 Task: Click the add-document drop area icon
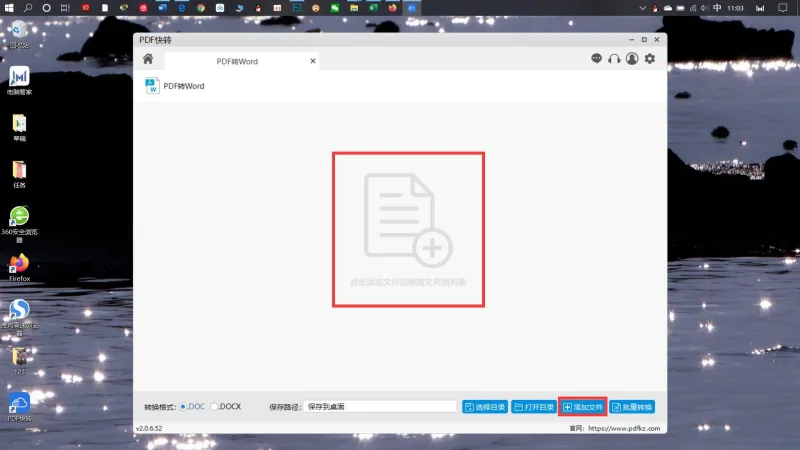(x=408, y=220)
